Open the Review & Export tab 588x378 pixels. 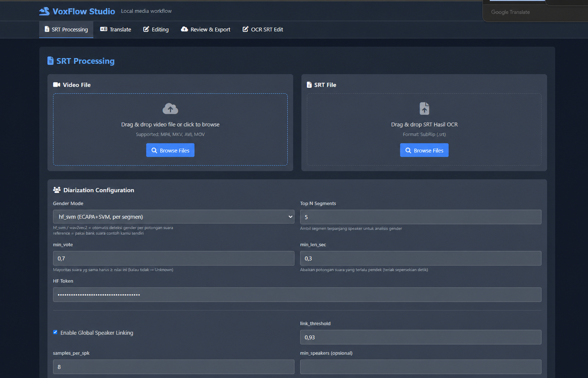tap(205, 29)
